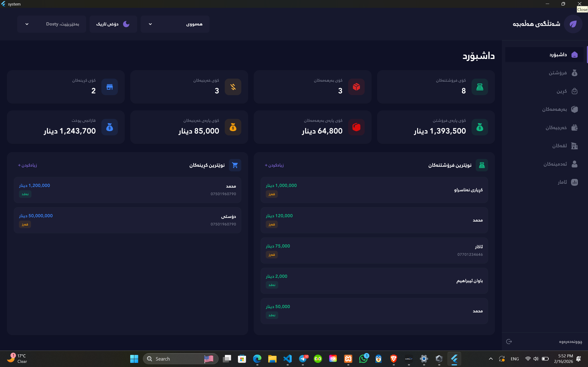Expand the همووی filter dropdown
588x367 pixels.
coord(175,24)
